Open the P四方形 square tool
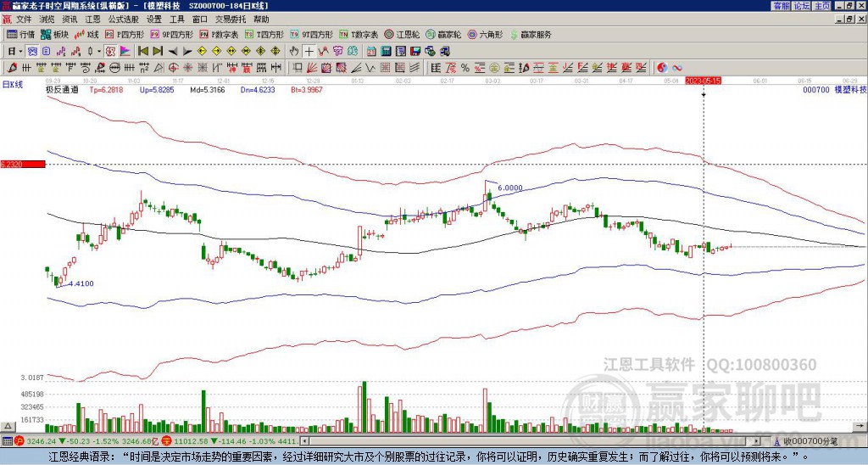Viewport: 868px width, 465px height. 125,34
